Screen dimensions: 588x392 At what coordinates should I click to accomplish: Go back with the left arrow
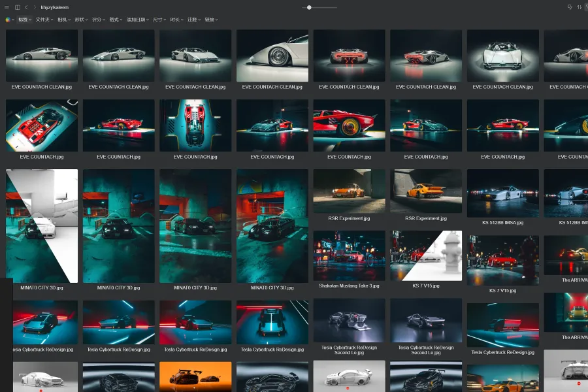pos(26,7)
